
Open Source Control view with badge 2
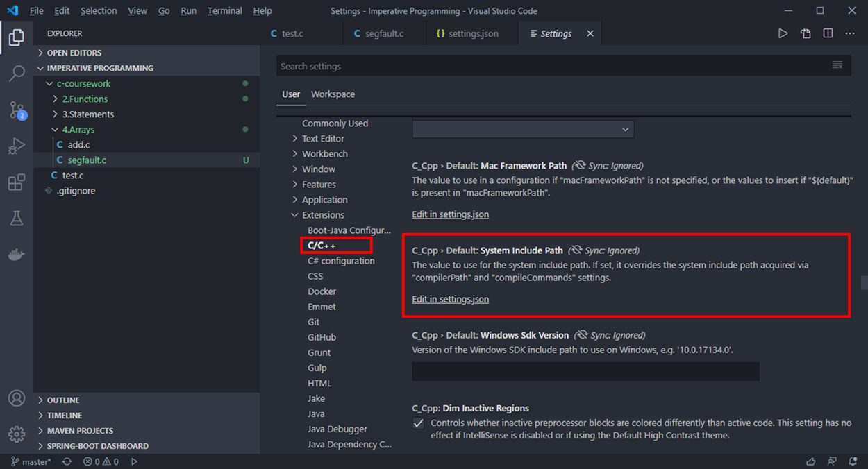click(x=17, y=110)
